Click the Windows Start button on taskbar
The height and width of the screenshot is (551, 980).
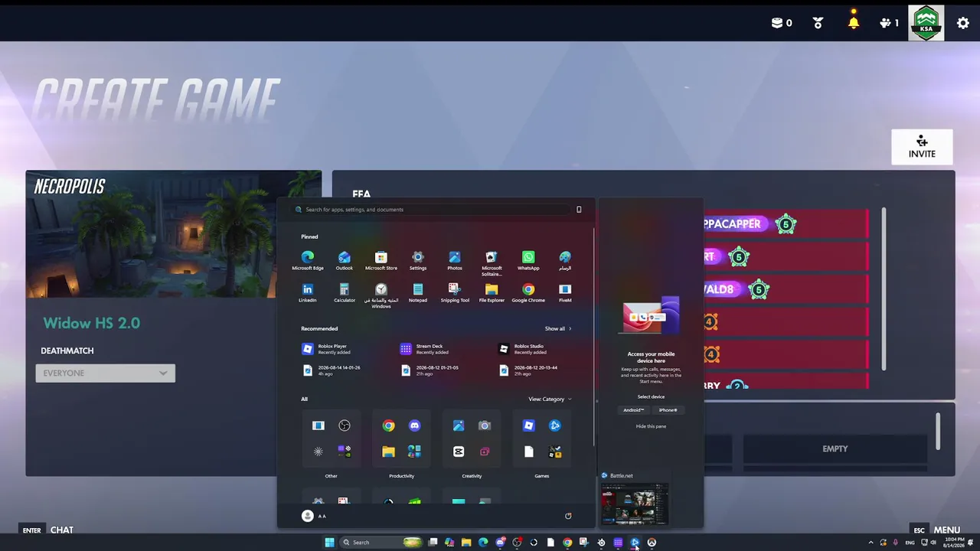[x=329, y=543]
